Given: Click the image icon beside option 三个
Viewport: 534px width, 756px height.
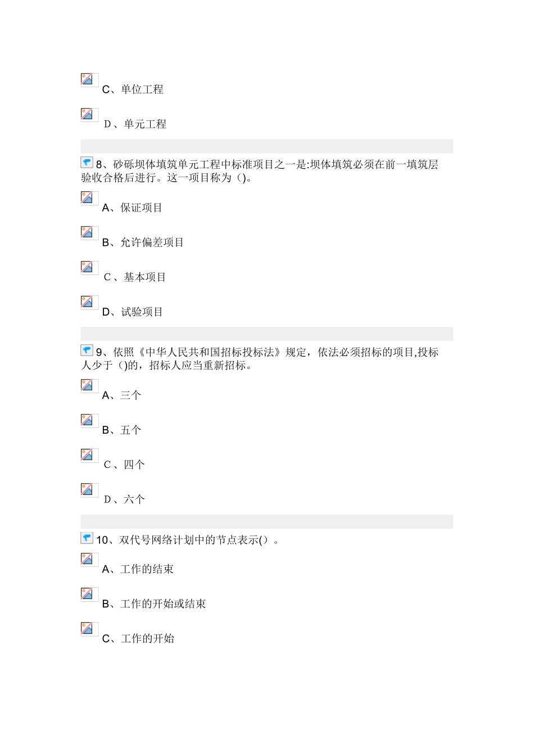Looking at the screenshot, I should click(89, 386).
